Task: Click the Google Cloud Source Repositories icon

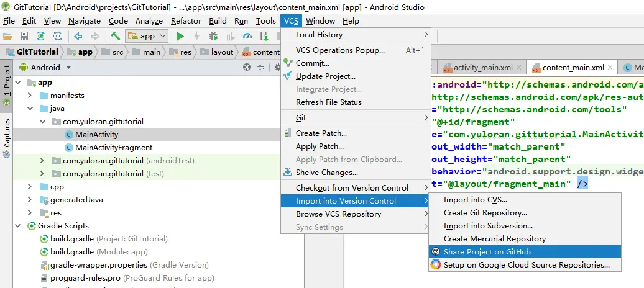Action: [435, 264]
